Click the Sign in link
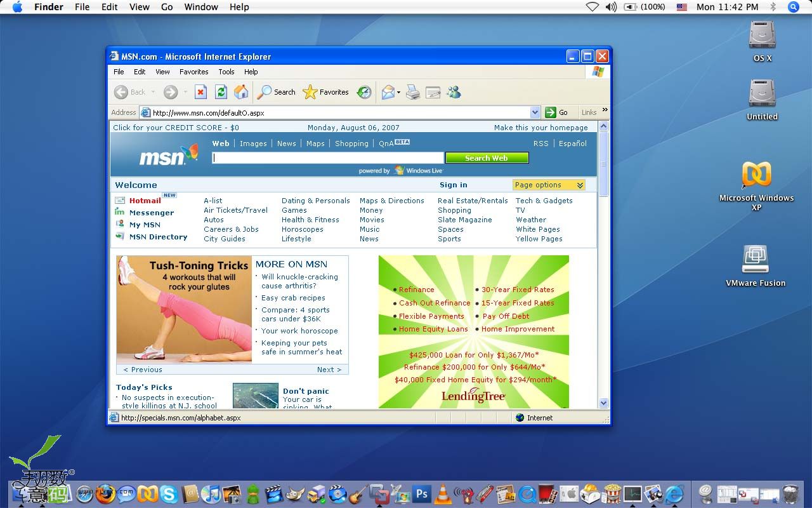 coord(454,185)
